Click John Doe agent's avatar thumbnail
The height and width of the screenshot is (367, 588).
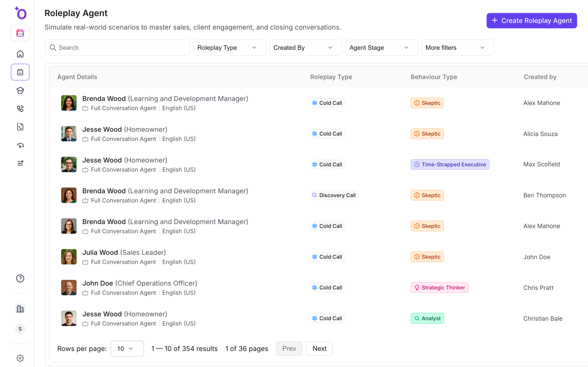(69, 288)
